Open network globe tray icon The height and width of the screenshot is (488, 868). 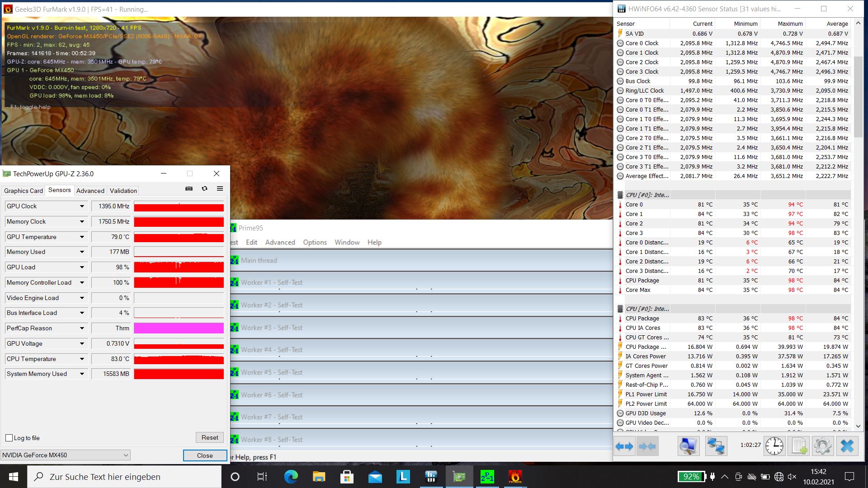click(778, 477)
